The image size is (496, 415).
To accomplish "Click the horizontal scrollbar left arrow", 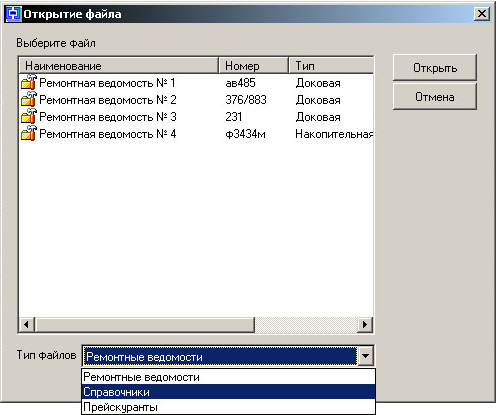I will coord(26,324).
